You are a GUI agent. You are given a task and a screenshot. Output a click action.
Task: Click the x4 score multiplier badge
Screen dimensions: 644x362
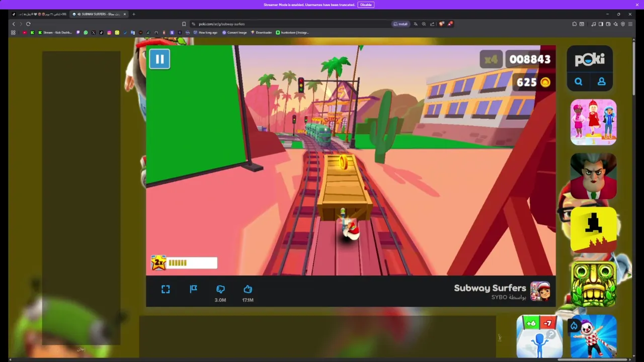pyautogui.click(x=491, y=60)
